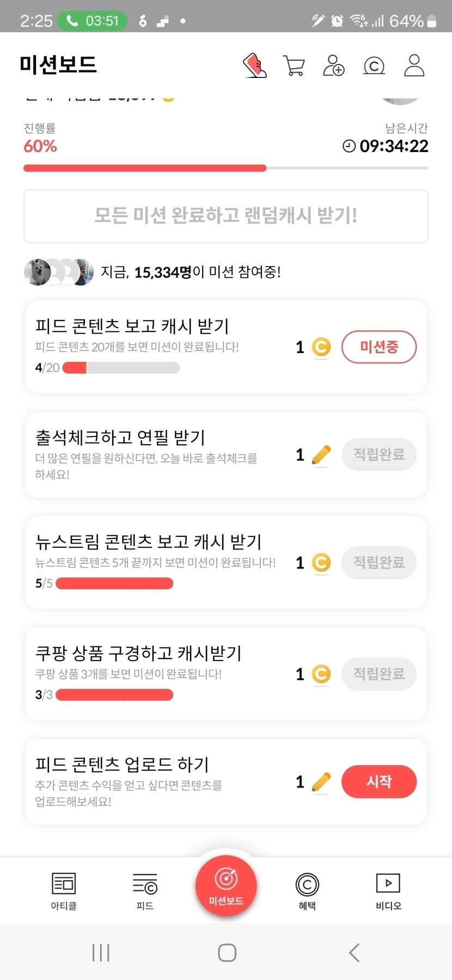Go to 아티클 tab

[x=64, y=891]
